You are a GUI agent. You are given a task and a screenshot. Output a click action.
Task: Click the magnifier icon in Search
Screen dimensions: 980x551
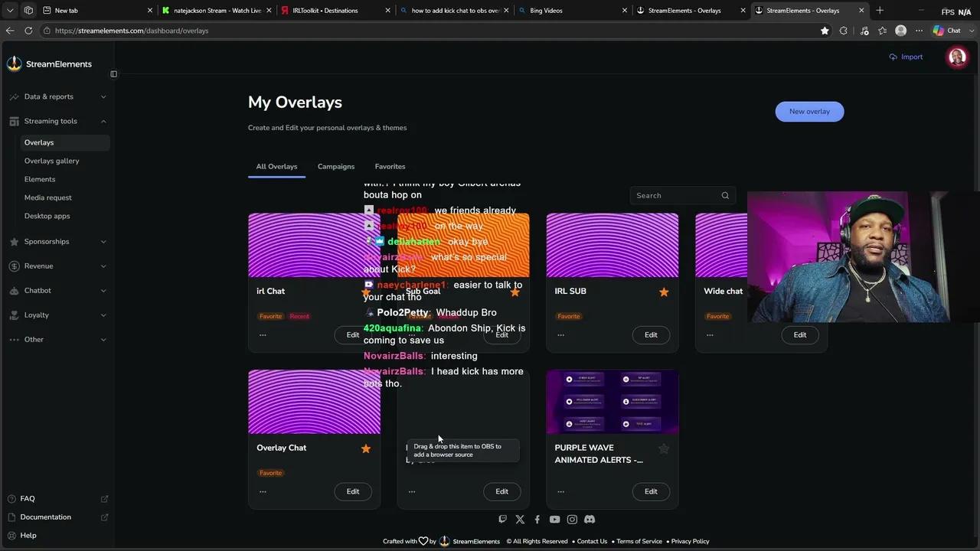point(725,196)
